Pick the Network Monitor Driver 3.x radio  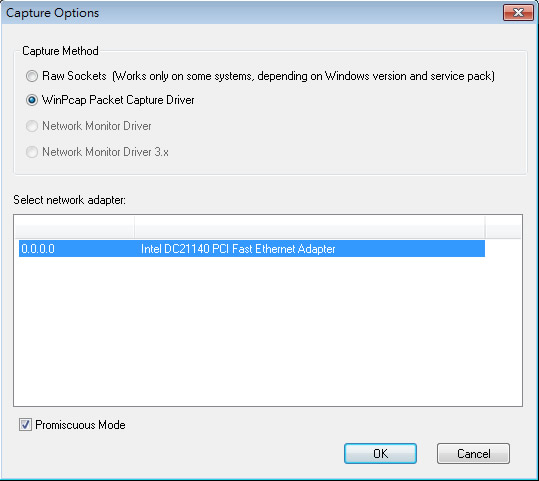(32, 152)
